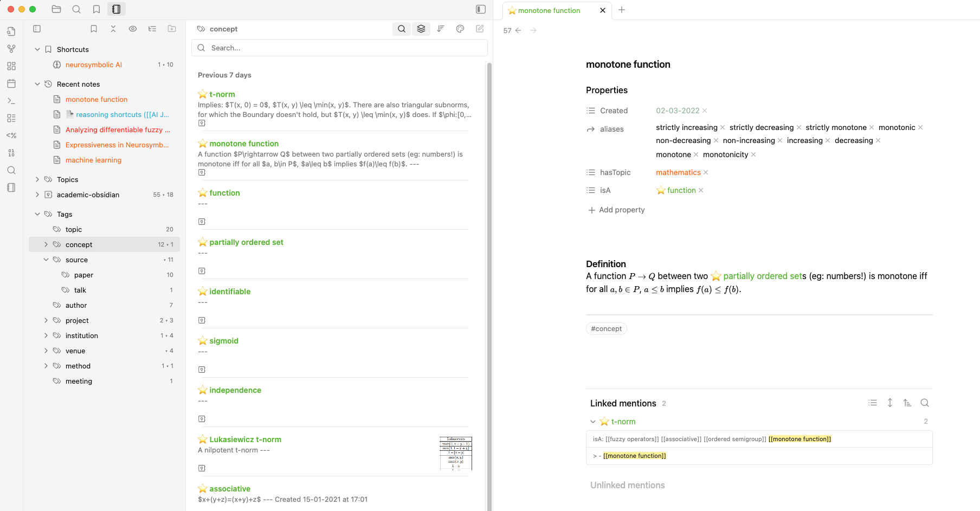Click the note list scrollbar

point(489,271)
